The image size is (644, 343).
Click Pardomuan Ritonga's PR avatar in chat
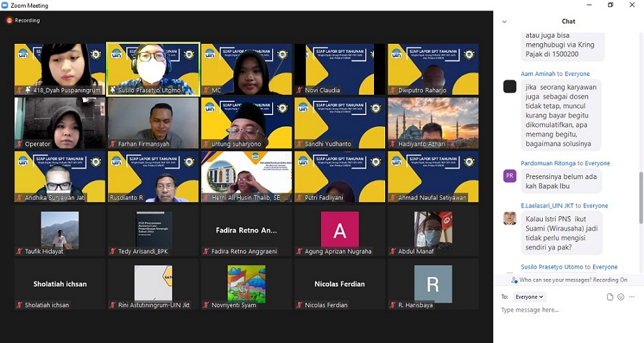click(509, 176)
